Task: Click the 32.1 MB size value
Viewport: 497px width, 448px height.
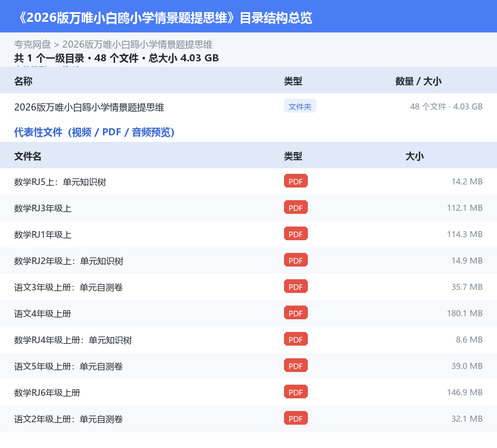Action: [467, 418]
